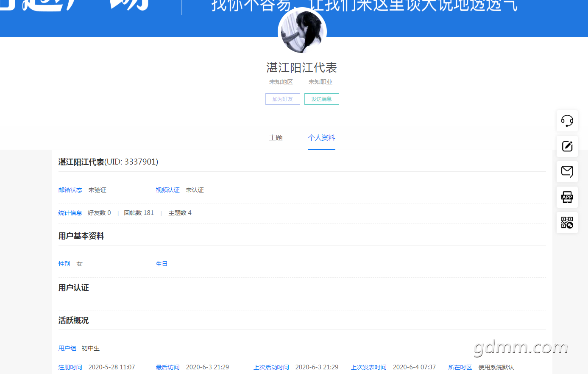Open 主题数 4 link

[x=180, y=213]
